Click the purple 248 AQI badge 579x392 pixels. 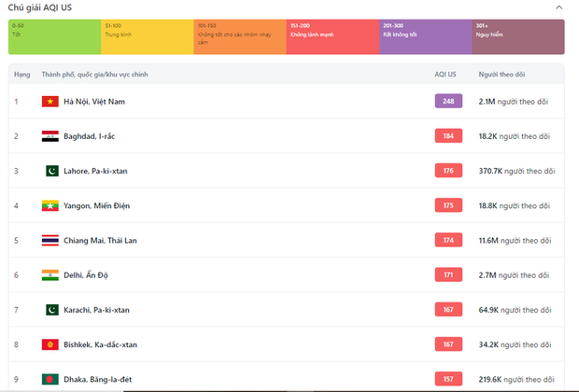[448, 101]
